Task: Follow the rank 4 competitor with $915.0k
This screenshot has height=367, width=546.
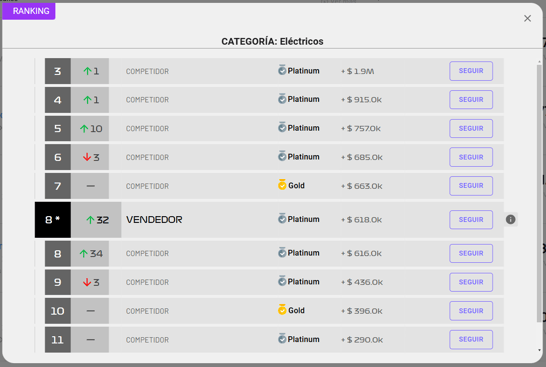Action: tap(471, 100)
